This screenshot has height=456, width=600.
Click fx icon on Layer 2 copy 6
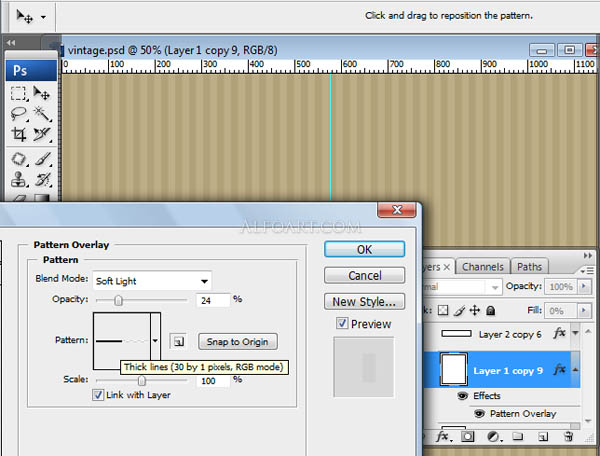[x=559, y=333]
